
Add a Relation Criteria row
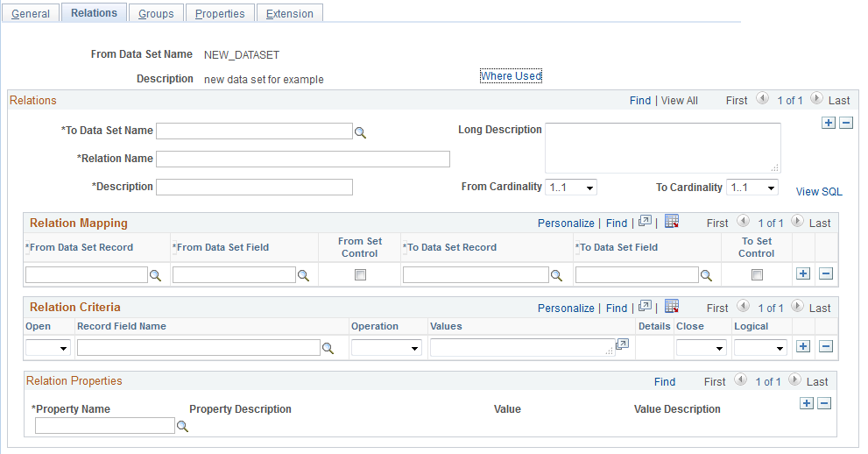803,346
